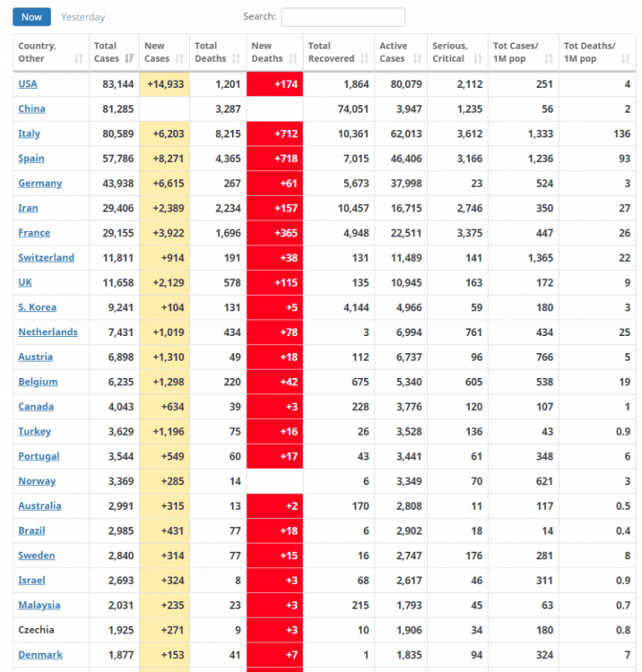Click the Serious, Critical sort icon
Image resolution: width=642 pixels, height=672 pixels.
coord(478,58)
